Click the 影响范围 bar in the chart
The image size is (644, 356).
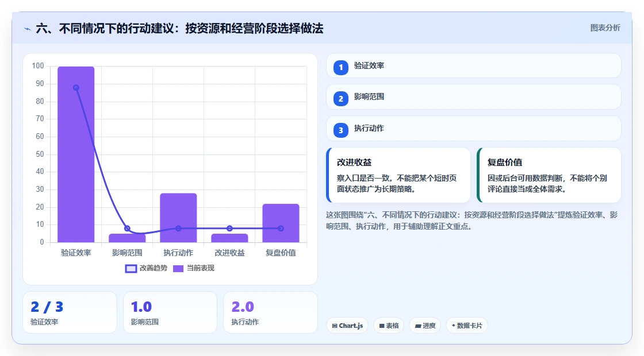coord(127,238)
